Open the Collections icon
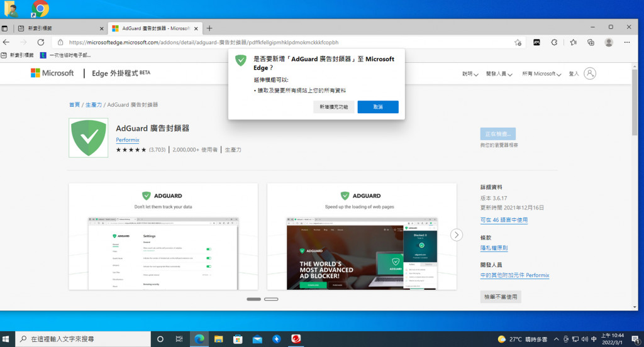 coord(591,42)
